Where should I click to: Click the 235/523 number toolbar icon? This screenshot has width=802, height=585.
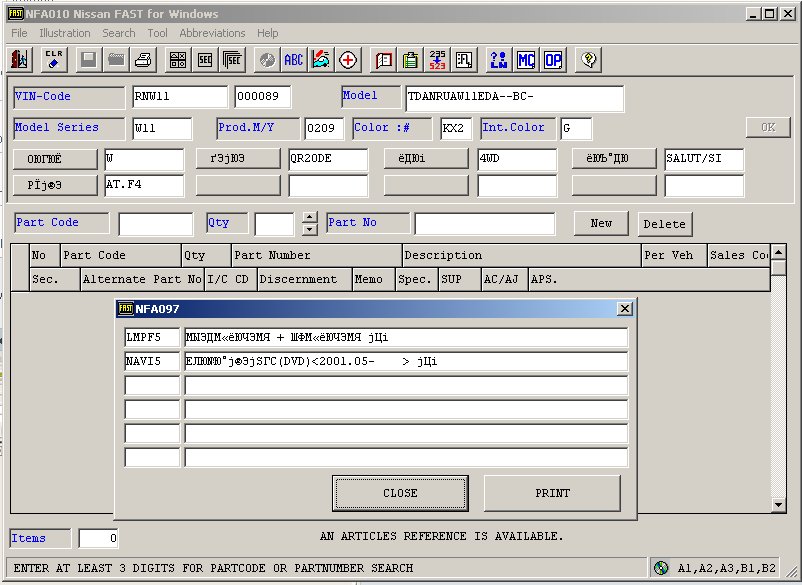[437, 60]
